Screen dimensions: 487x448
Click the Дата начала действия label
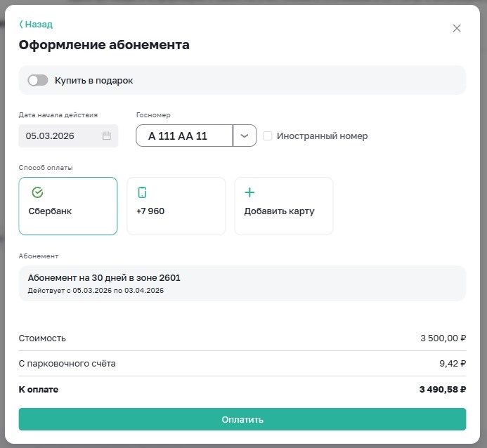point(58,115)
